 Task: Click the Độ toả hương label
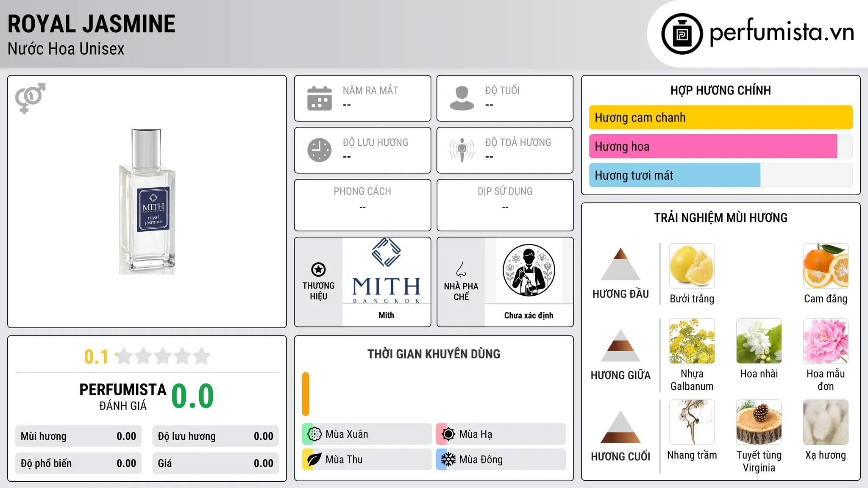click(518, 142)
